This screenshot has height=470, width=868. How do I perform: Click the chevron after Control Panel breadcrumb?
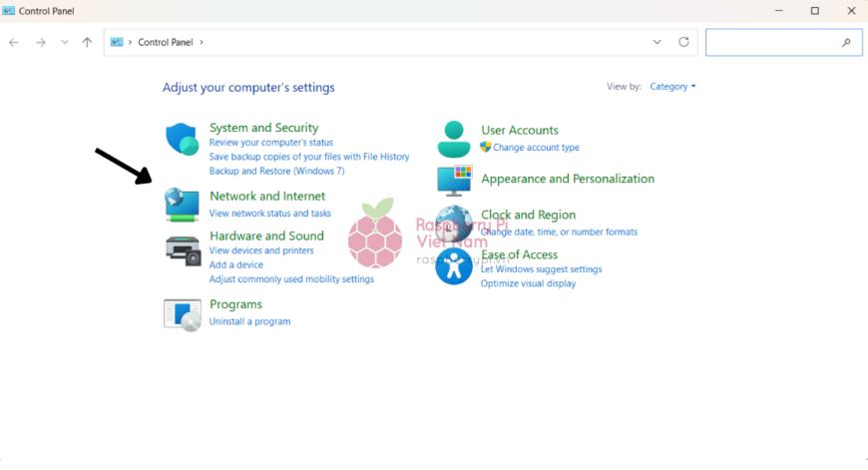pos(202,42)
